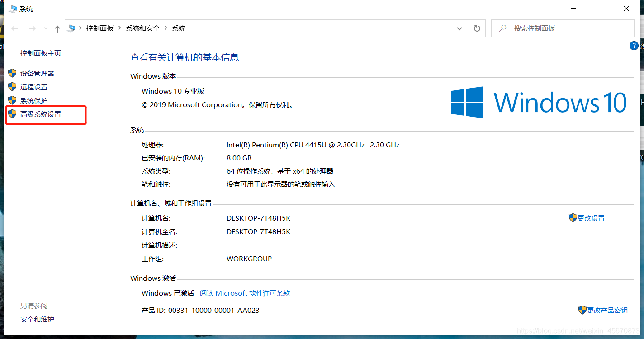Open Remote settings link (远程设置)
The image size is (644, 339).
coord(34,87)
